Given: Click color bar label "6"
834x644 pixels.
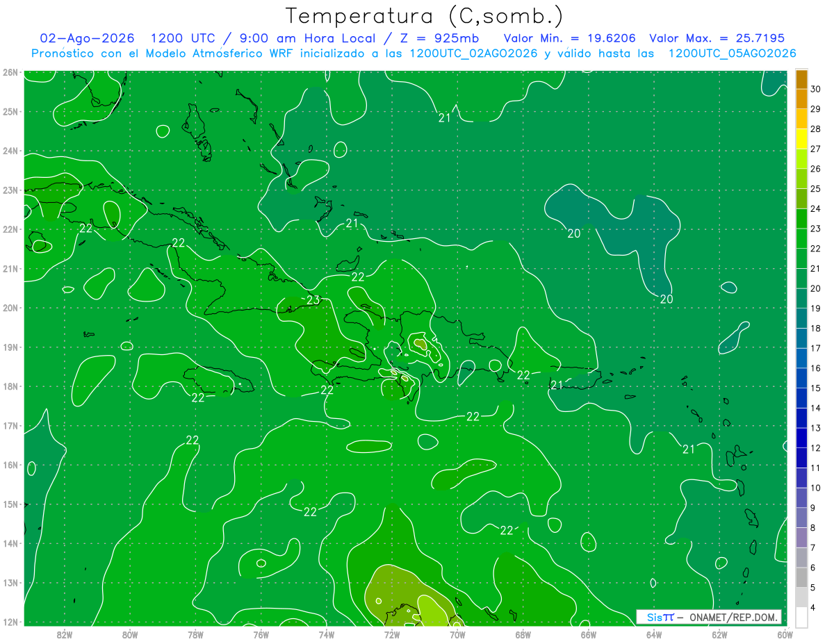Looking at the screenshot, I should pos(813,568).
